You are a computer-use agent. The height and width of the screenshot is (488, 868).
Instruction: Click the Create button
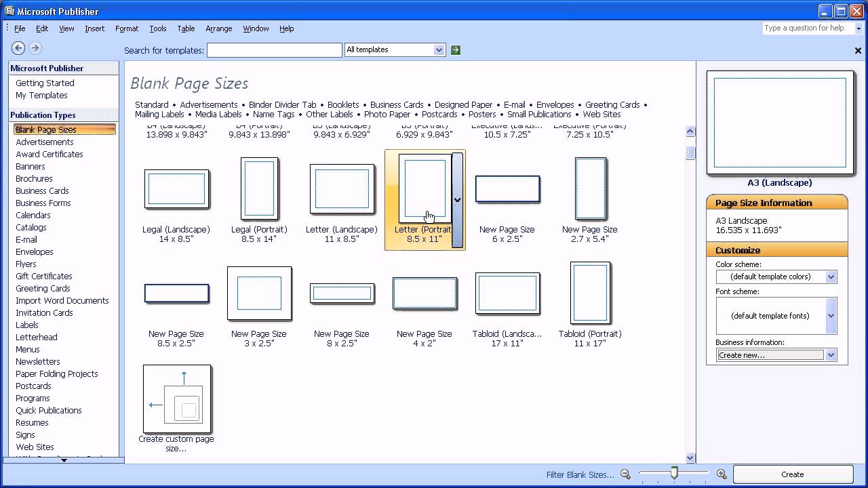click(x=793, y=474)
